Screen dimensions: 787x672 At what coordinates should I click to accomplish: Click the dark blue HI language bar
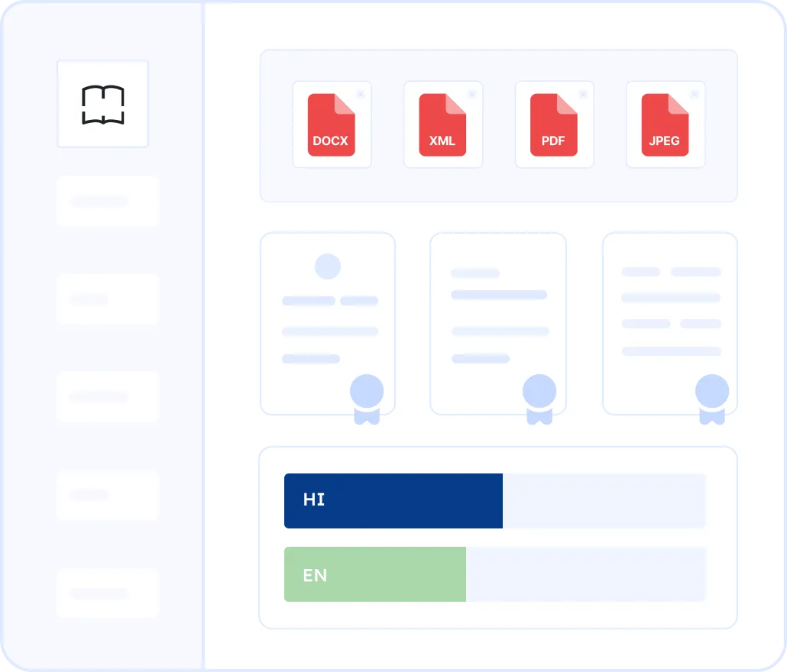pyautogui.click(x=393, y=501)
